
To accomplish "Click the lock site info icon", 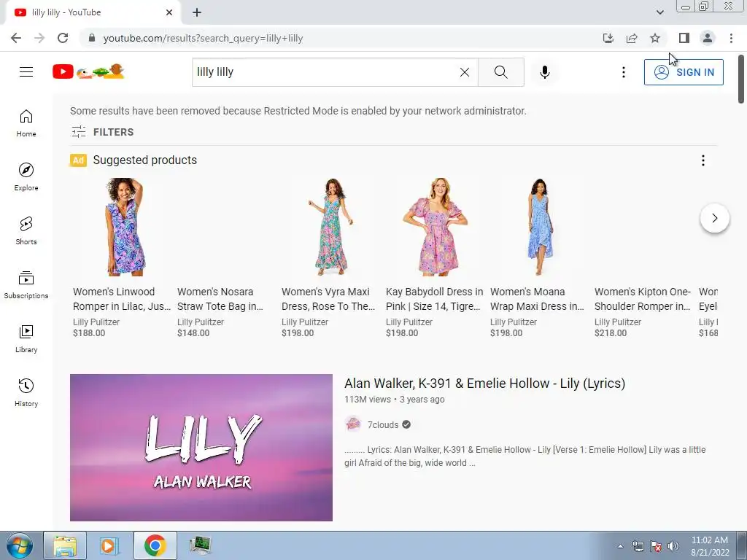I will pos(92,38).
